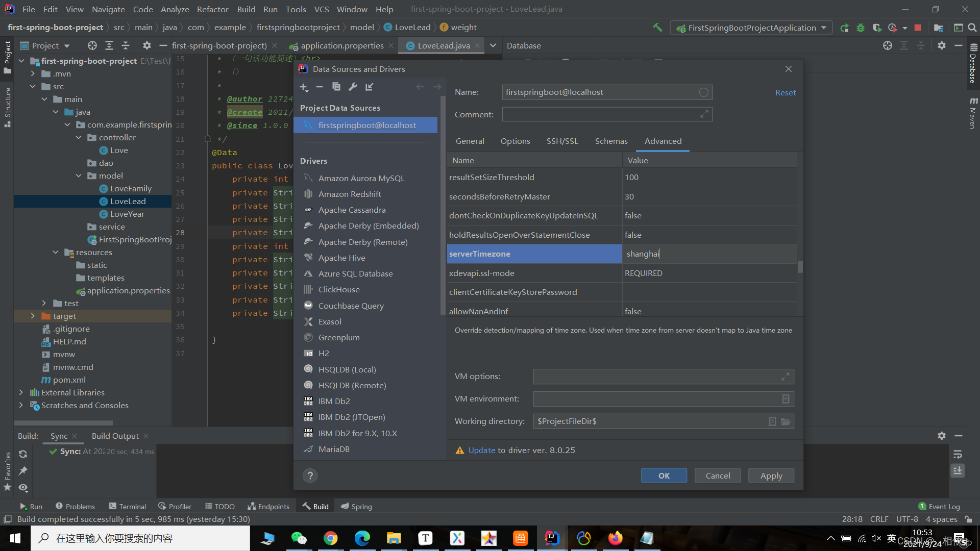Restart sync in Build panel
The image size is (980, 551).
[23, 454]
